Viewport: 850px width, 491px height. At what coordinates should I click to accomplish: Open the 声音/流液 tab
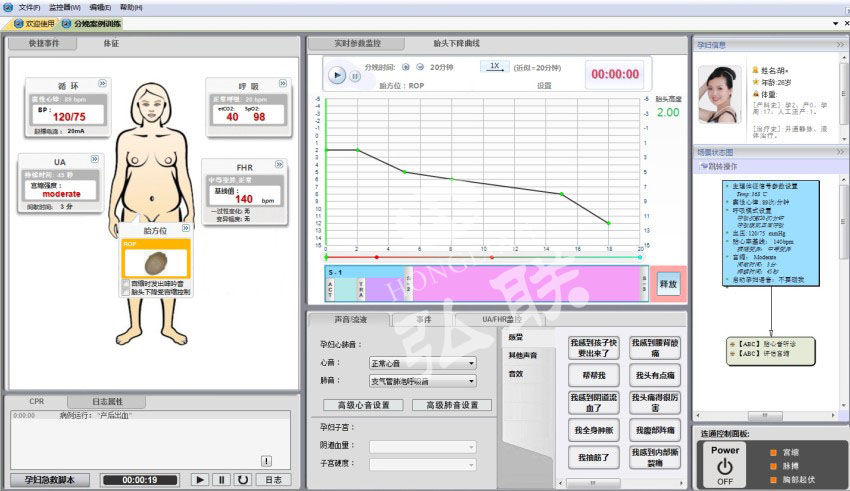(350, 320)
